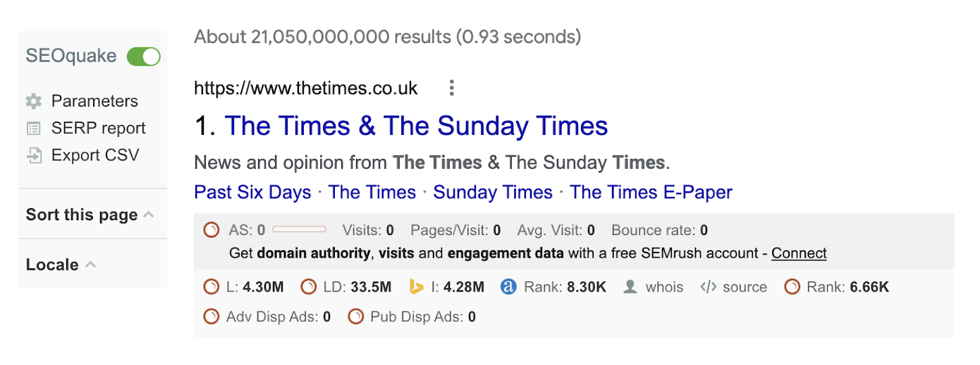Click the Bing index icon
980x365 pixels.
[417, 287]
